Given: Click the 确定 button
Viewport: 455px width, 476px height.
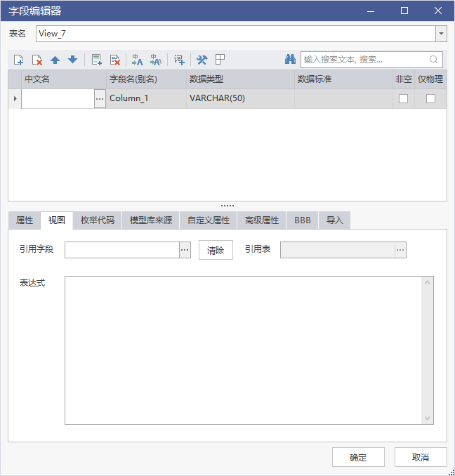Looking at the screenshot, I should (358, 457).
